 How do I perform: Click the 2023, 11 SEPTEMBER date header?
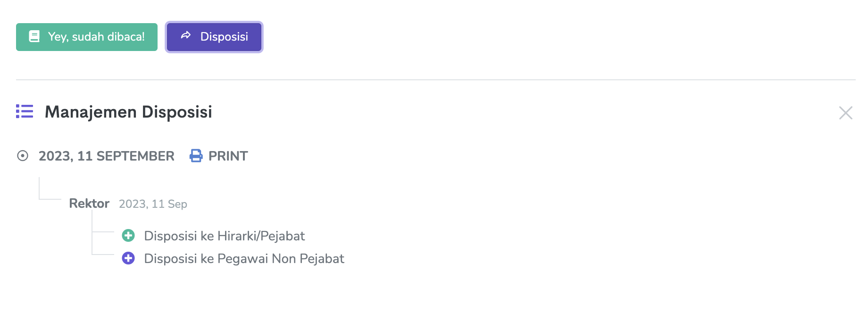point(106,156)
